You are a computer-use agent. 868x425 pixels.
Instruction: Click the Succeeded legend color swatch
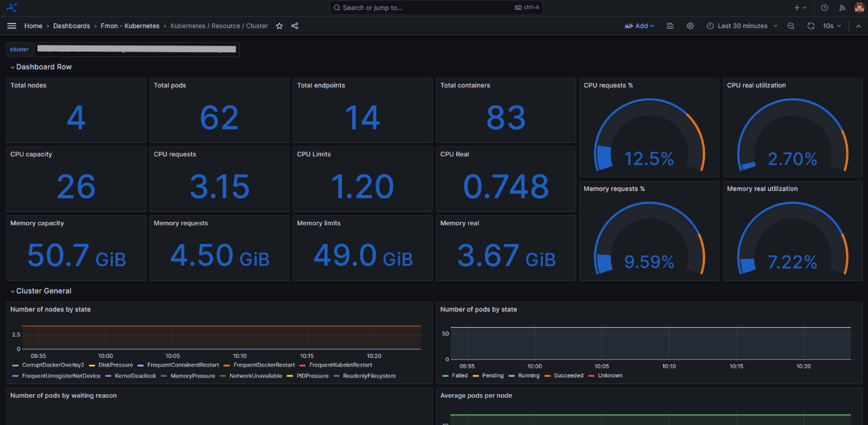(x=548, y=376)
